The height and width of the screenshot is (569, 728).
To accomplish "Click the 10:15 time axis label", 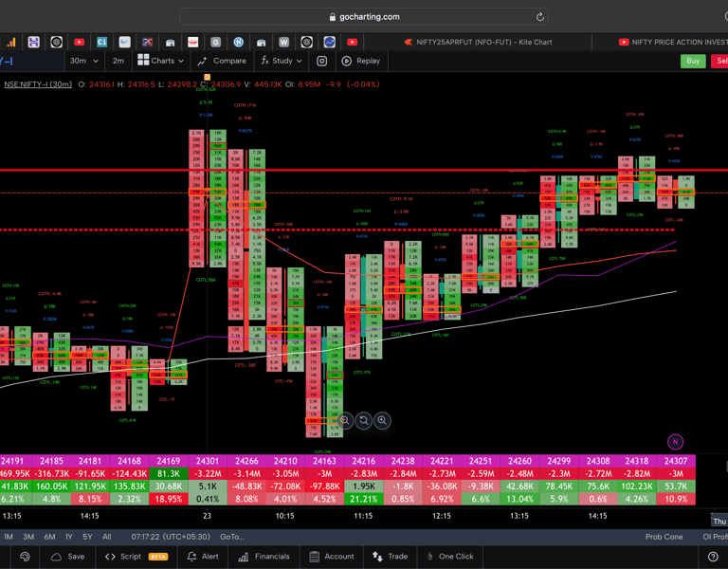I will pyautogui.click(x=285, y=516).
